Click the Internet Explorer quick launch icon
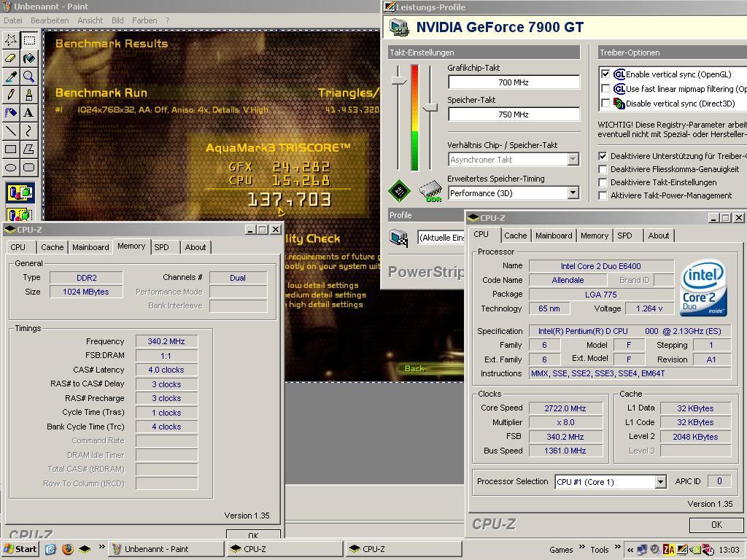 pyautogui.click(x=50, y=549)
